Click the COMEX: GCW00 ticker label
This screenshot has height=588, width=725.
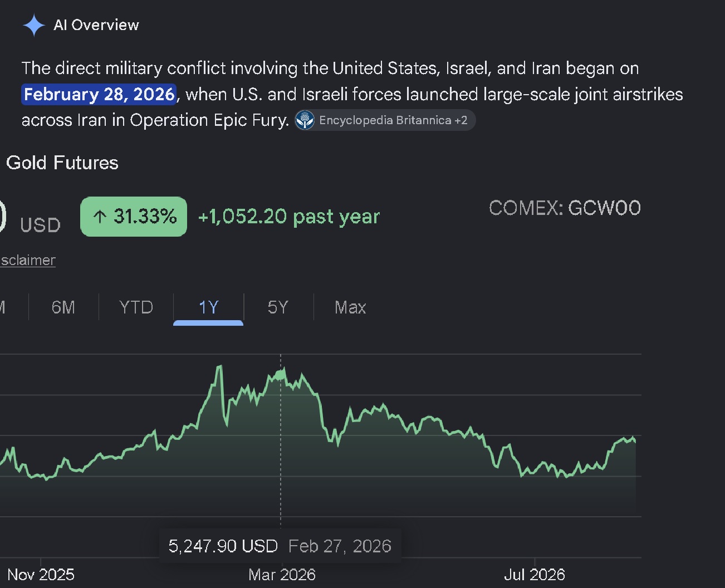565,208
